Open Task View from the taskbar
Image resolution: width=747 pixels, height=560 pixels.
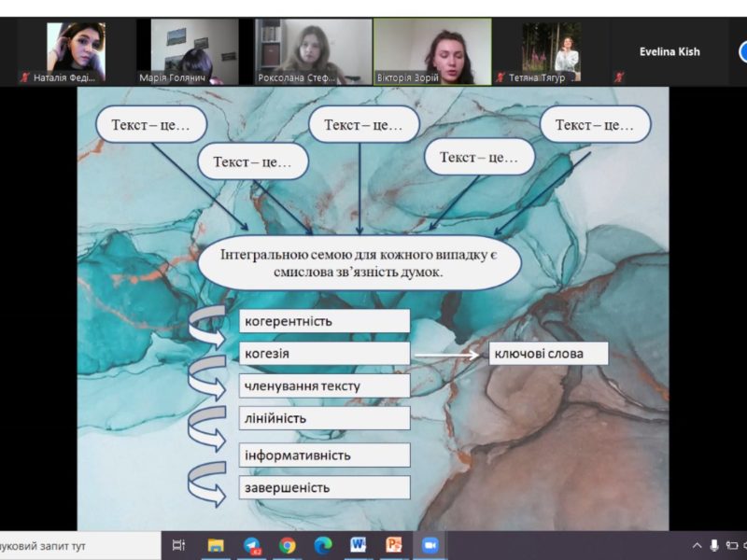point(180,545)
